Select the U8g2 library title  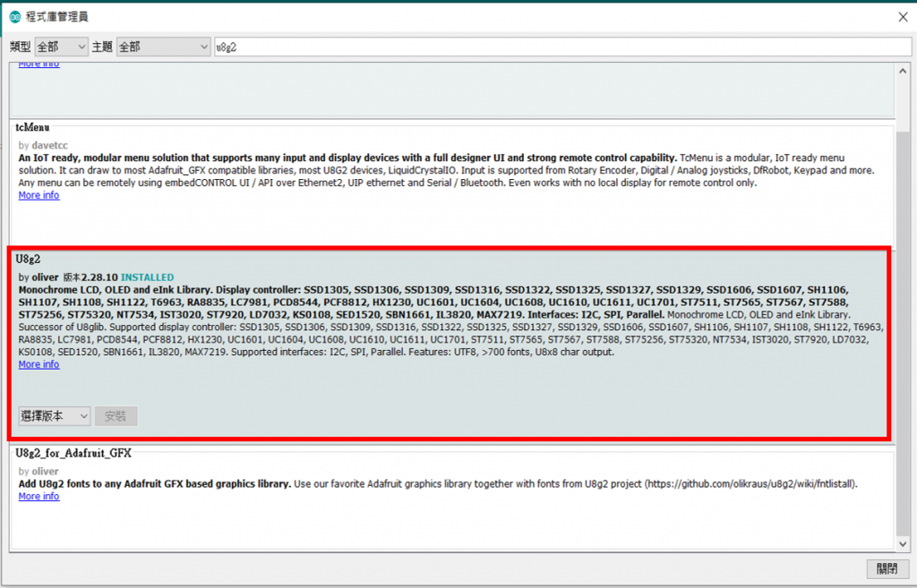pos(28,259)
